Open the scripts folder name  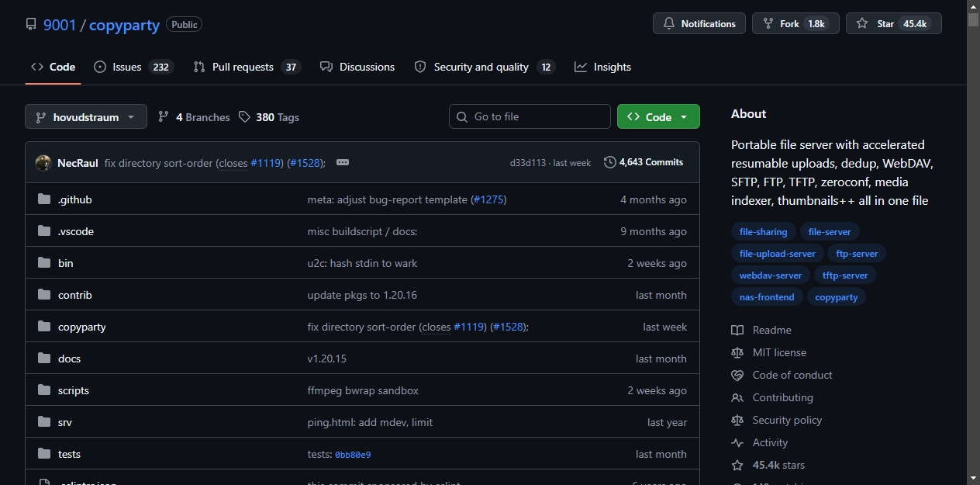(x=74, y=390)
